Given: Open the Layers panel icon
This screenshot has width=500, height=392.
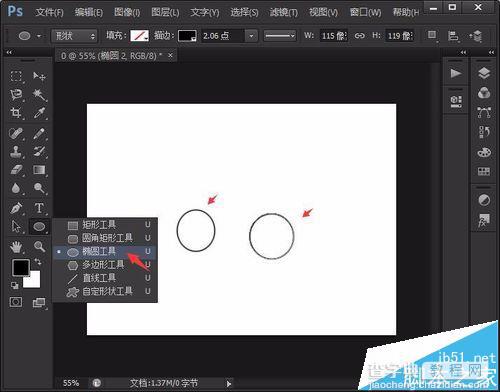Looking at the screenshot, I should click(484, 73).
